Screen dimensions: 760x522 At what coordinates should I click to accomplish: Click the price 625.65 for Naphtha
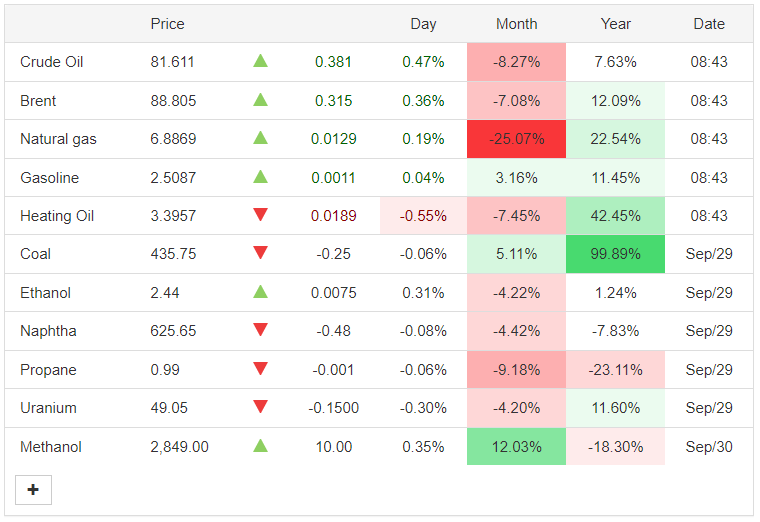(x=173, y=331)
